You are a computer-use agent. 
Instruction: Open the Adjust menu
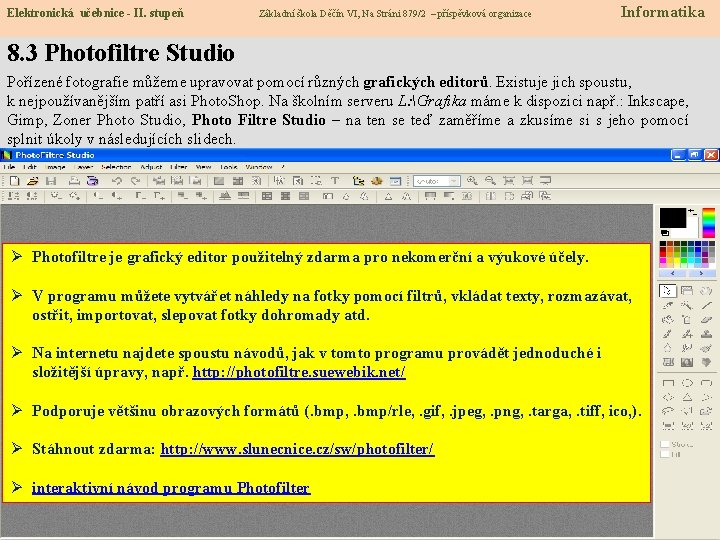tap(151, 167)
